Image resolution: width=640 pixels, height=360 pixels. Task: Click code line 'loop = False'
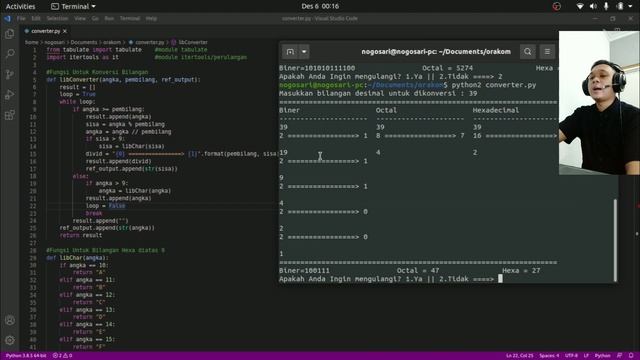tap(105, 206)
